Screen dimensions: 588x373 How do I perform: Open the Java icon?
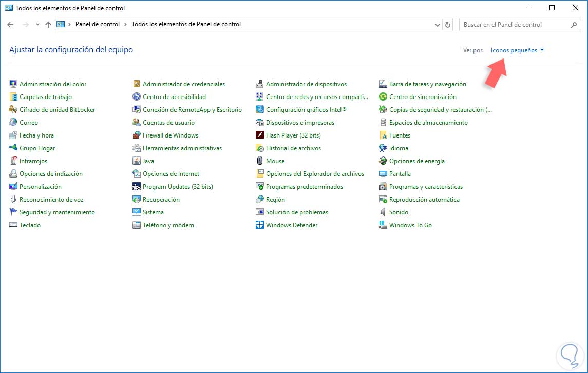click(x=137, y=161)
